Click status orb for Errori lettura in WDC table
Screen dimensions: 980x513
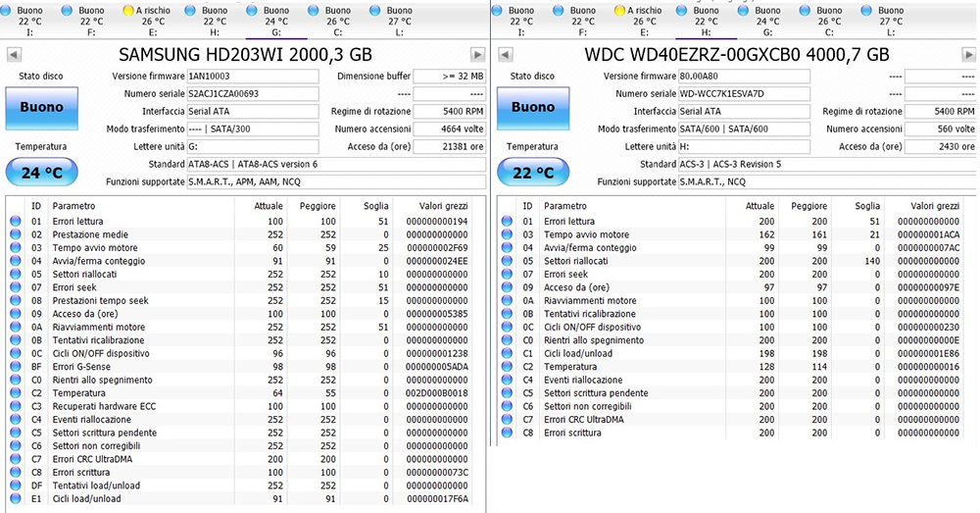coord(507,221)
